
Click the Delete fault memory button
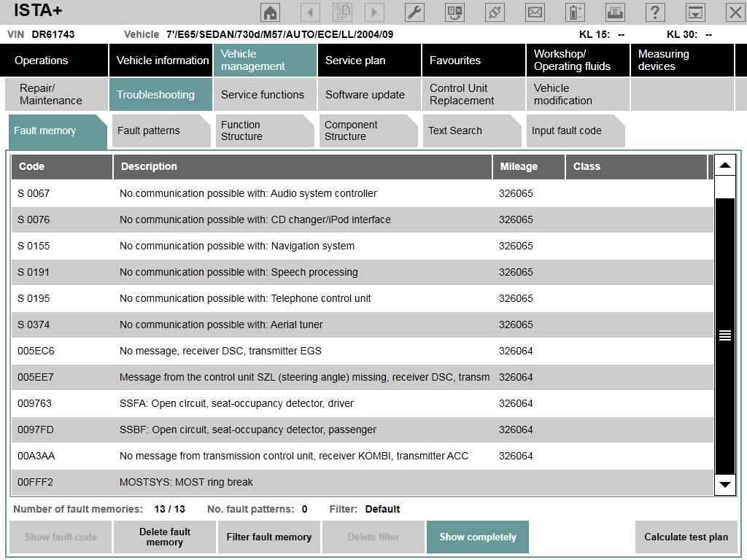(165, 537)
